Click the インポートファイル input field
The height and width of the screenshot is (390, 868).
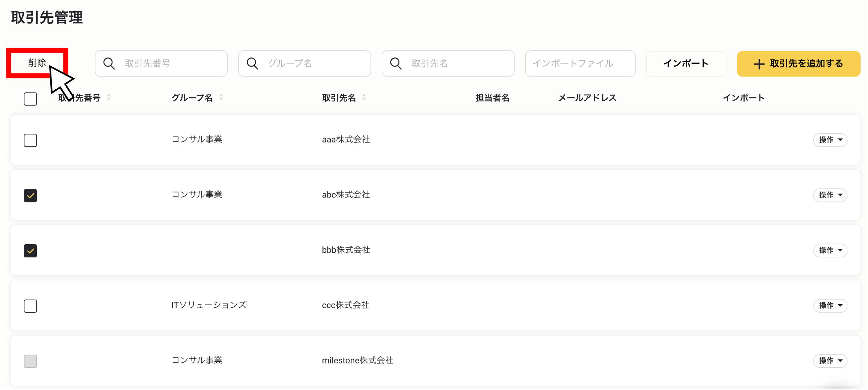[580, 63]
